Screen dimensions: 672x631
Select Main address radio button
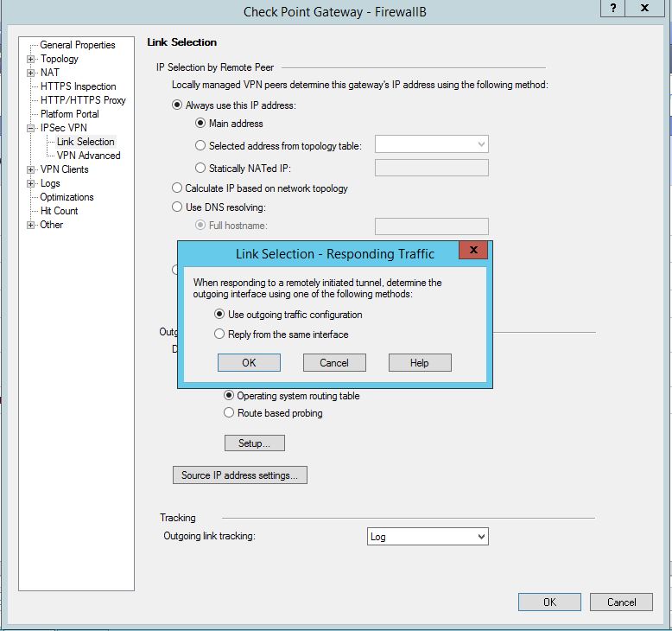point(200,123)
